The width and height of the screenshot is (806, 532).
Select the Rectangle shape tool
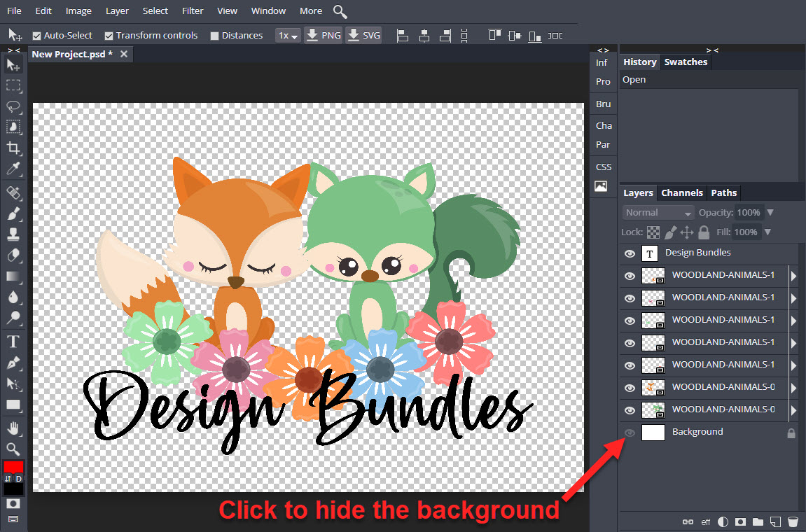13,405
